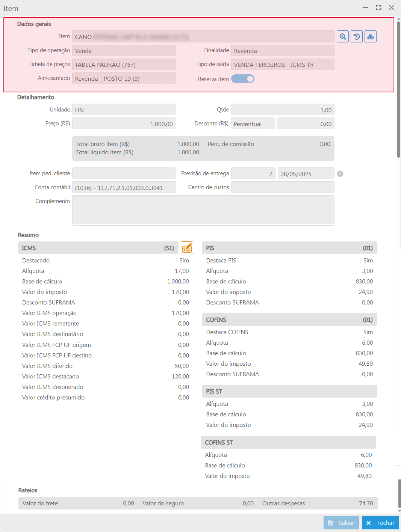
Task: Expand the Desconto Percentual type selector
Action: tap(253, 124)
